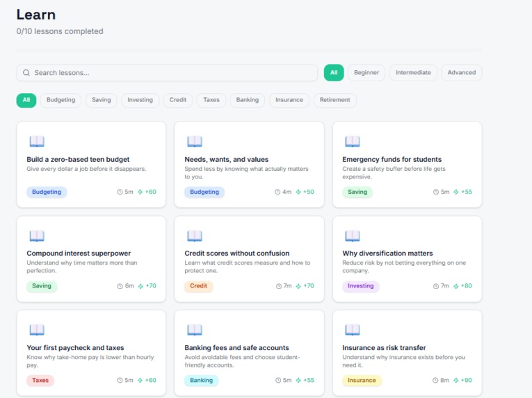The image size is (532, 398).
Task: Click lightning XP icon on Compound interest card
Action: point(140,286)
